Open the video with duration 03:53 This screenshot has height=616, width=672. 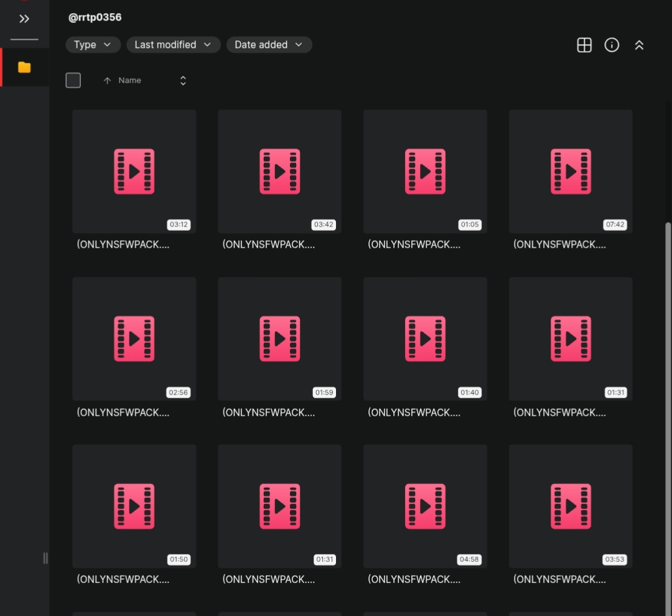tap(571, 506)
